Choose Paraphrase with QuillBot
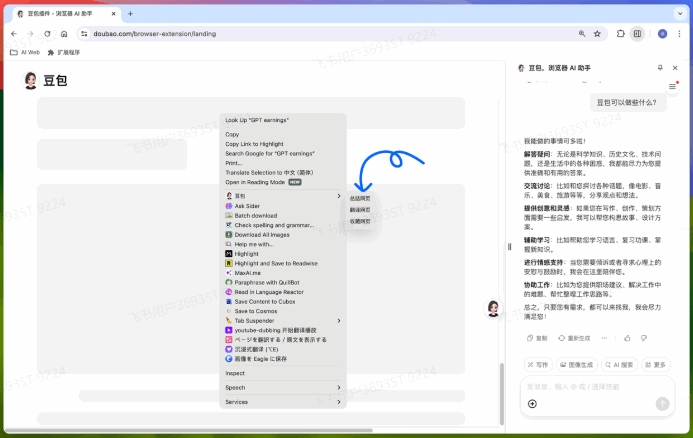Image resolution: width=693 pixels, height=438 pixels. point(283,282)
